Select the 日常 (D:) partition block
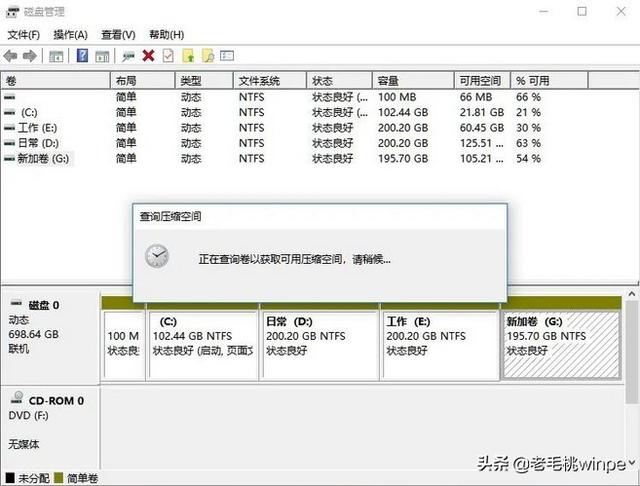Image resolution: width=640 pixels, height=486 pixels. pyautogui.click(x=320, y=346)
